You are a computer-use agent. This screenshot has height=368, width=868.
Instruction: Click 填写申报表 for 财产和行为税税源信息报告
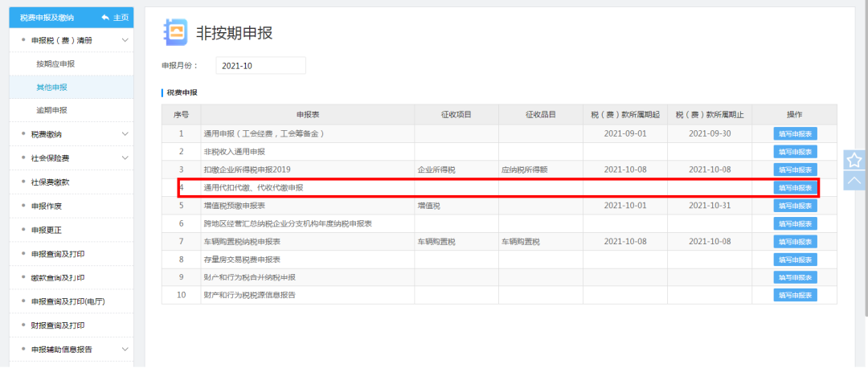(795, 295)
